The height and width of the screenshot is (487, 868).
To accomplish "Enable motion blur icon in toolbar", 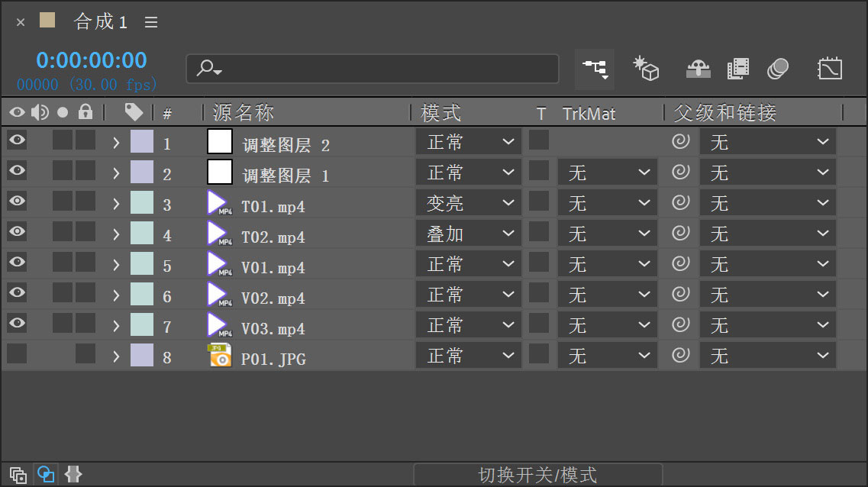I will tap(778, 69).
